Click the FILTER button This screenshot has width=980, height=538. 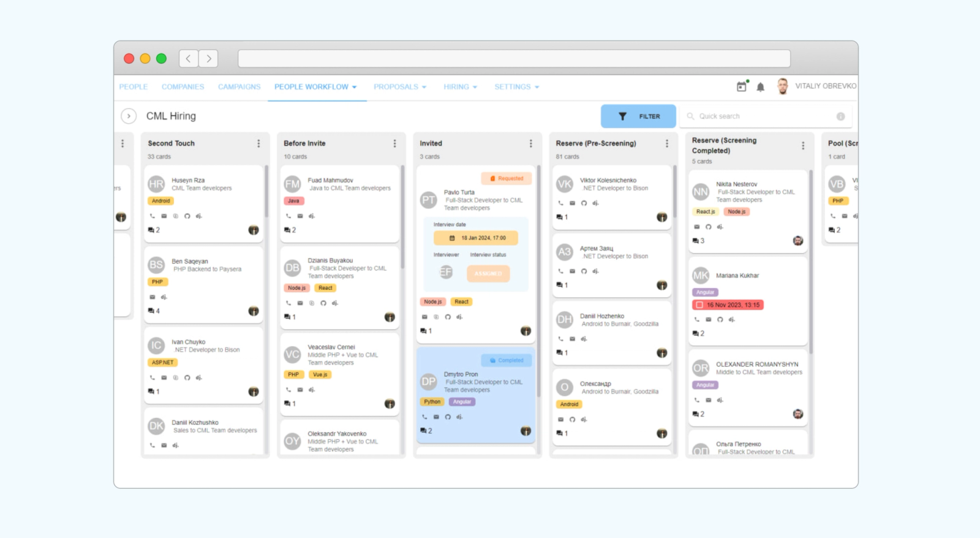coord(638,116)
